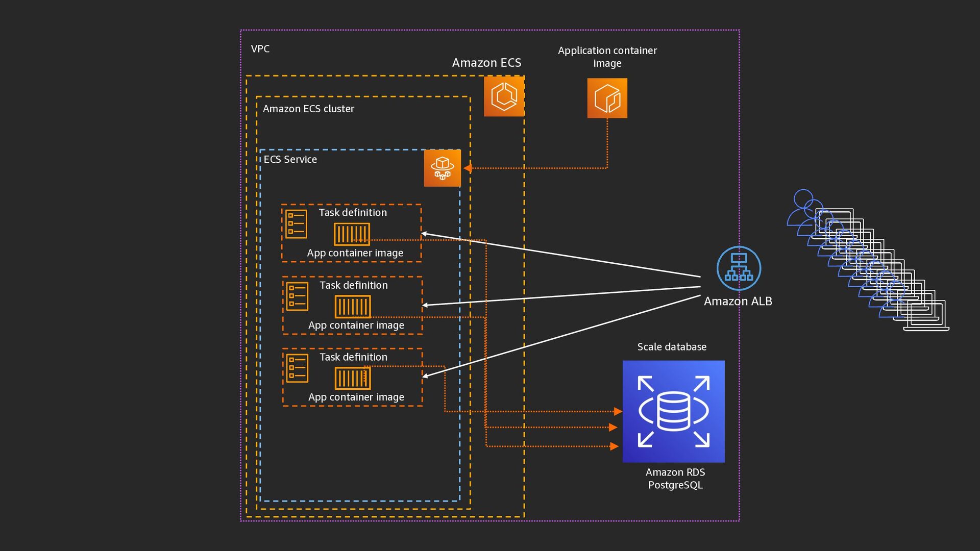Click the Amazon ECS cluster label

tap(308, 109)
